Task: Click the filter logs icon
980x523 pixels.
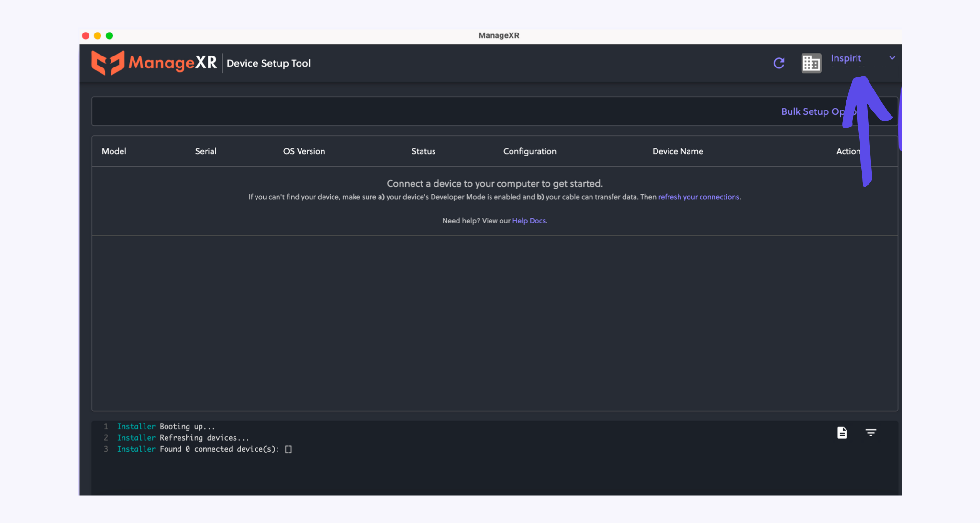Action: (x=870, y=433)
